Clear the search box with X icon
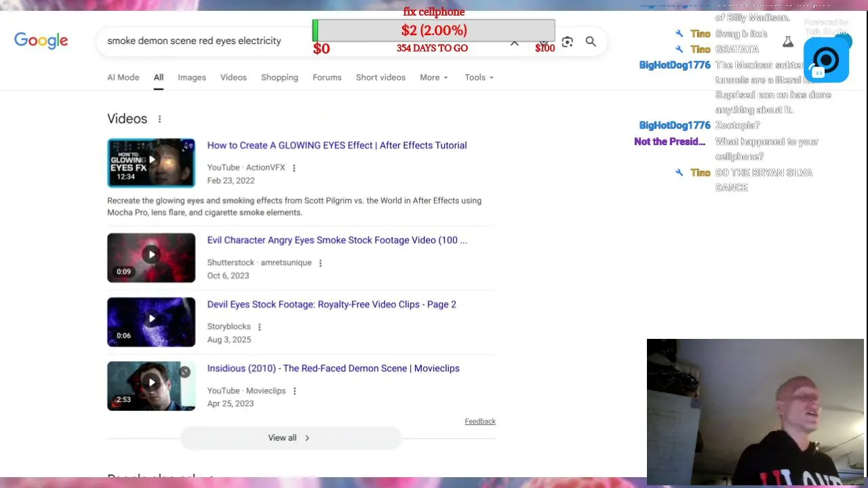868x488 pixels. point(515,43)
